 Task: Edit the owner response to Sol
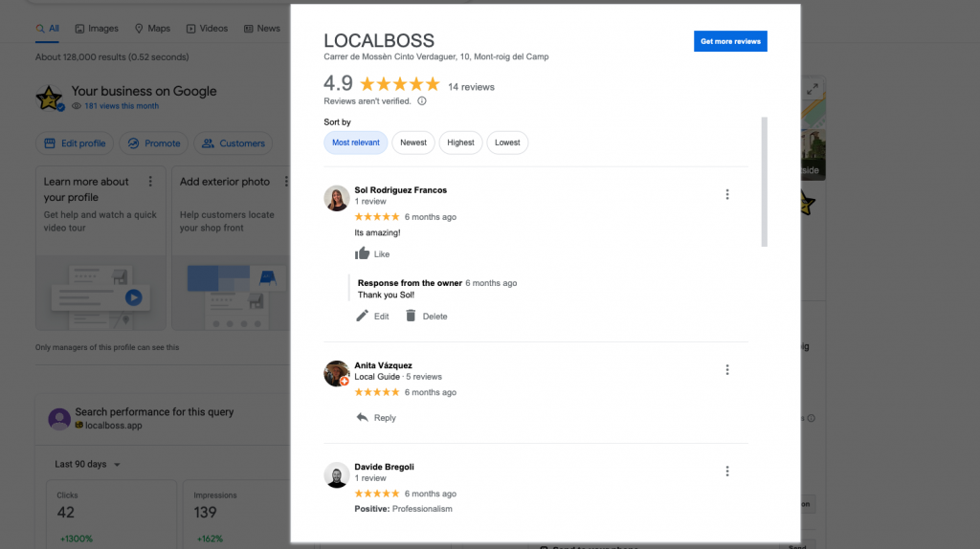click(x=372, y=316)
